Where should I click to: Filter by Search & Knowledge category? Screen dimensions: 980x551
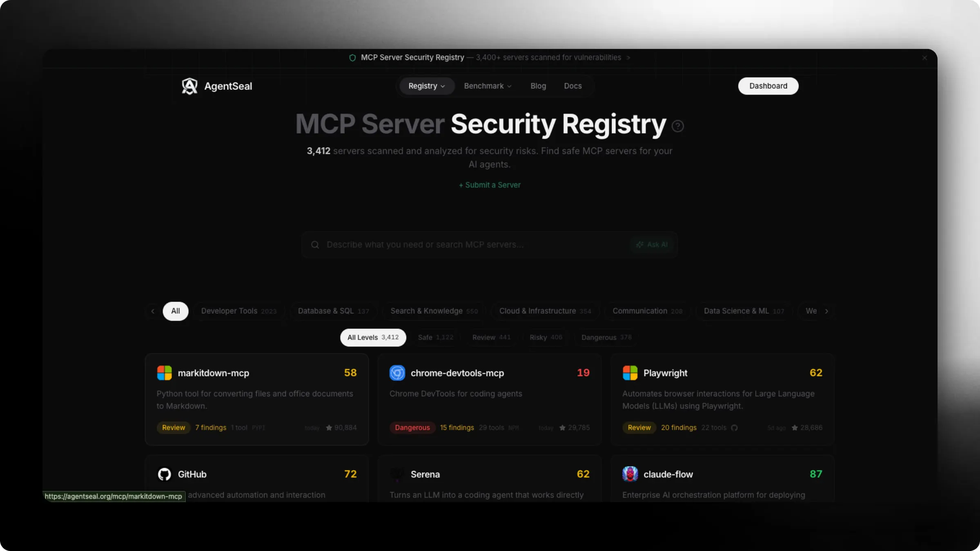click(x=434, y=311)
